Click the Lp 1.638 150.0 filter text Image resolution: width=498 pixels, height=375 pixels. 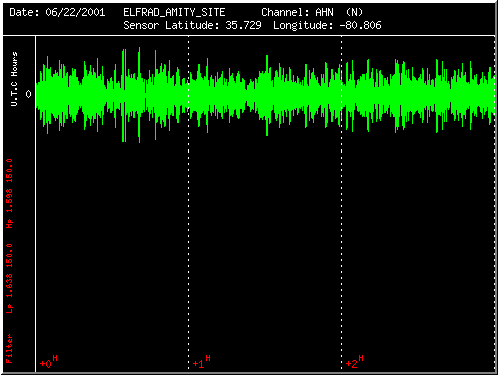click(10, 278)
